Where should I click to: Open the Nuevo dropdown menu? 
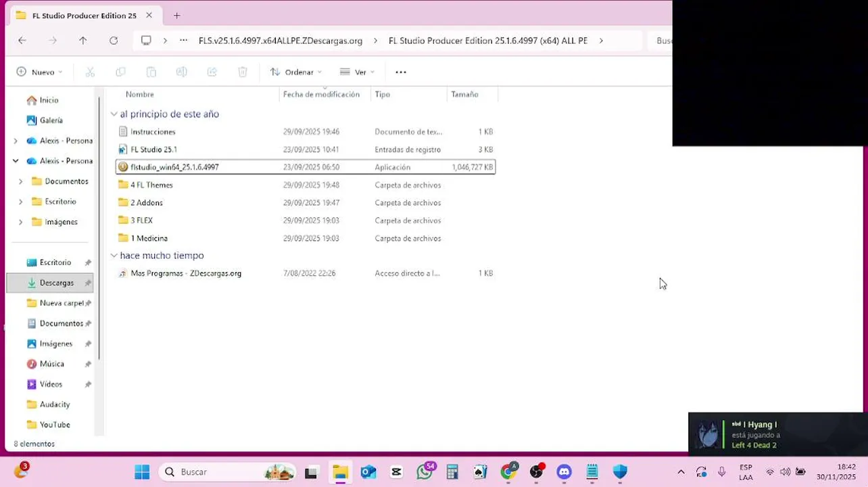(39, 72)
